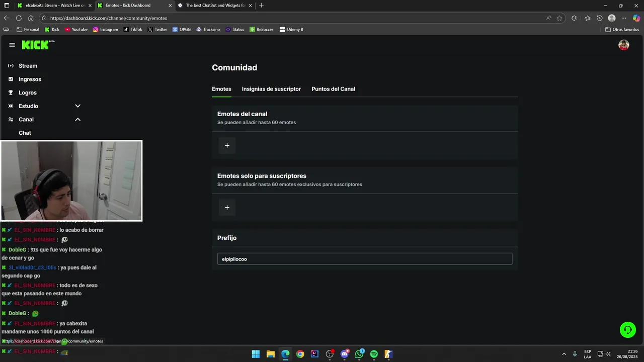Image resolution: width=644 pixels, height=362 pixels.
Task: Switch to Insignias de suscriptor tab
Action: click(x=271, y=89)
